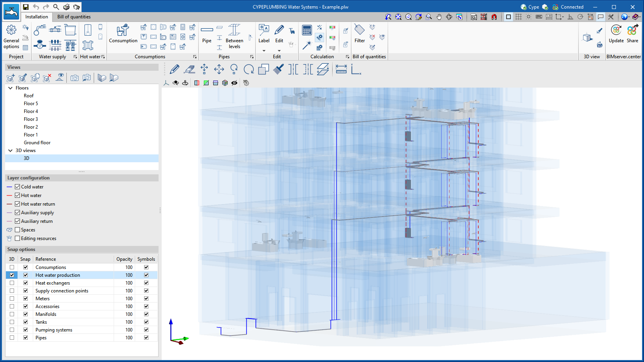Image resolution: width=644 pixels, height=362 pixels.
Task: Click the Undo arrow
Action: 36,7
